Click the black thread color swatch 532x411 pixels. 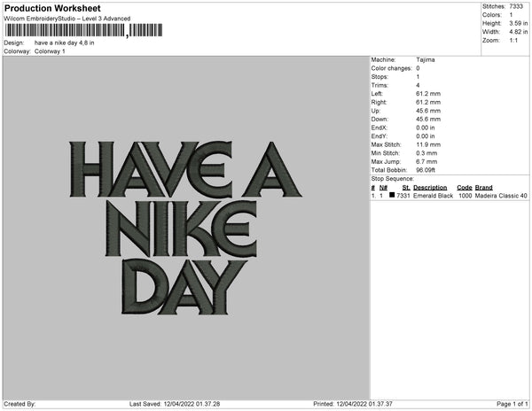click(x=392, y=195)
